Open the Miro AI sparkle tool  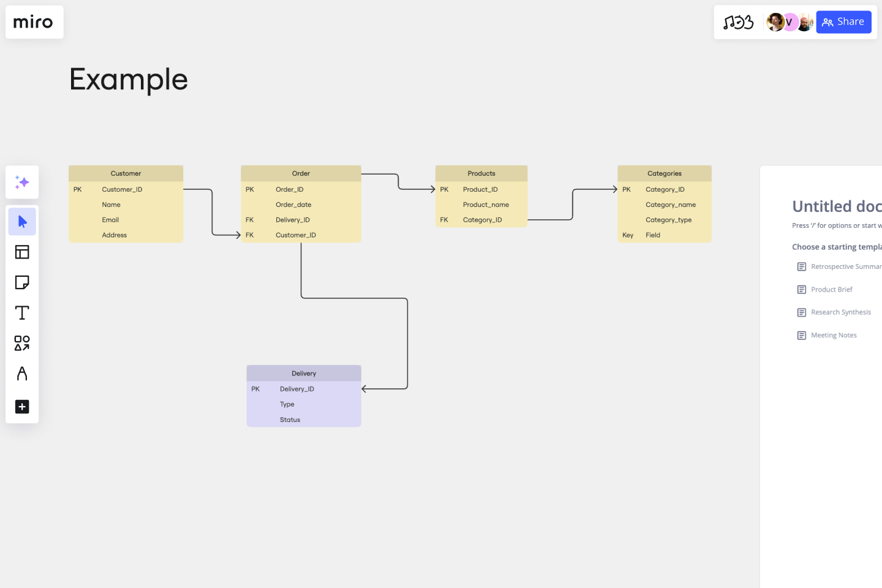tap(22, 183)
